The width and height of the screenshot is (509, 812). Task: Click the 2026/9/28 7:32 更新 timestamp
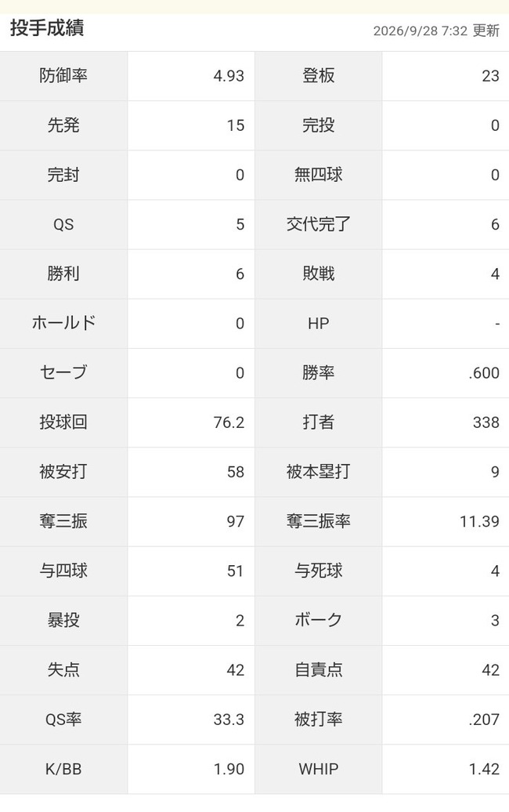click(436, 31)
